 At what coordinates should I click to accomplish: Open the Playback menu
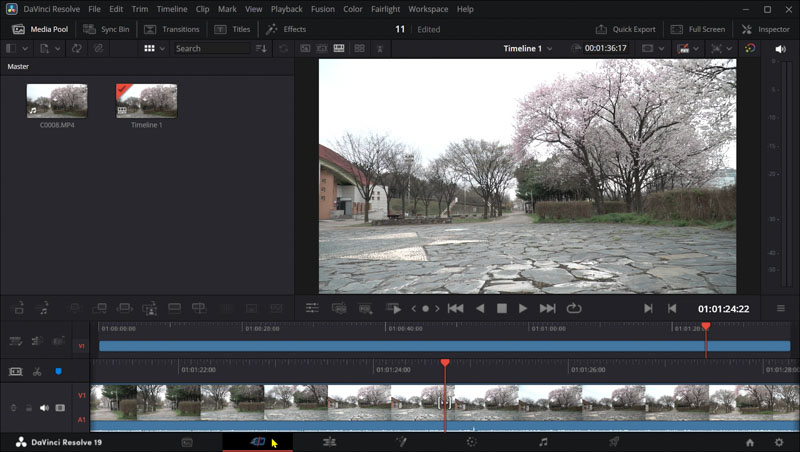[x=286, y=9]
